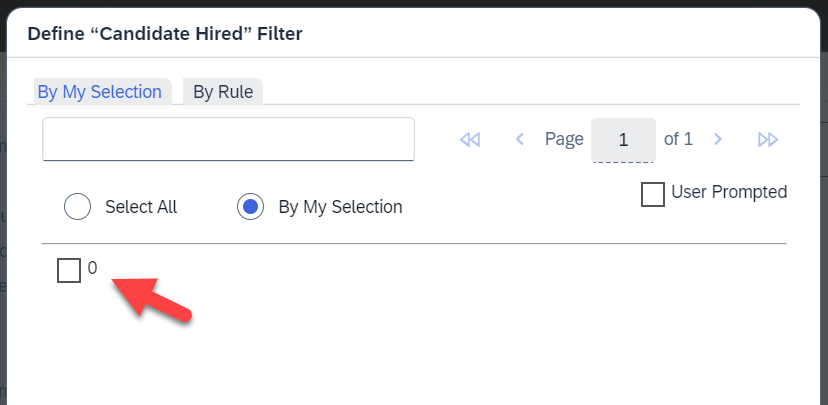This screenshot has width=828, height=405.
Task: Enable the User Prompted checkbox
Action: (653, 194)
